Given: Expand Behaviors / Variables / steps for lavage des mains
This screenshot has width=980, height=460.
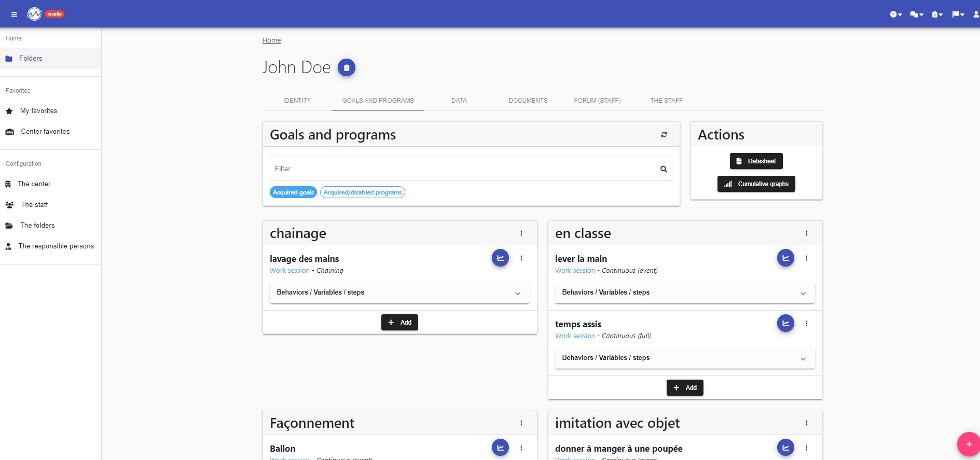Looking at the screenshot, I should pyautogui.click(x=399, y=292).
